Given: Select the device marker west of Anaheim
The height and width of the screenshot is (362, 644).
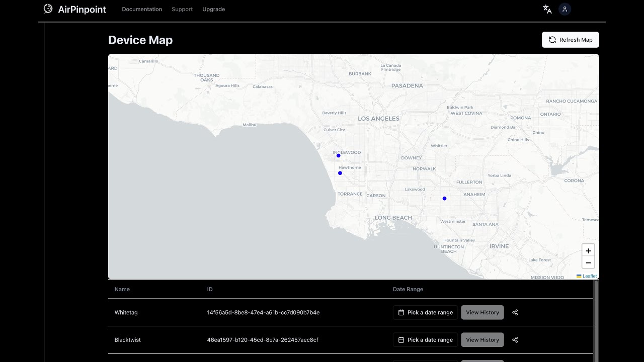Looking at the screenshot, I should [x=444, y=198].
